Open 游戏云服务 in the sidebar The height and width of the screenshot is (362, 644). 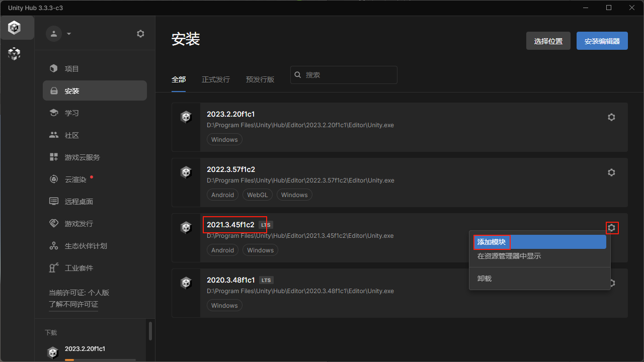pos(95,157)
